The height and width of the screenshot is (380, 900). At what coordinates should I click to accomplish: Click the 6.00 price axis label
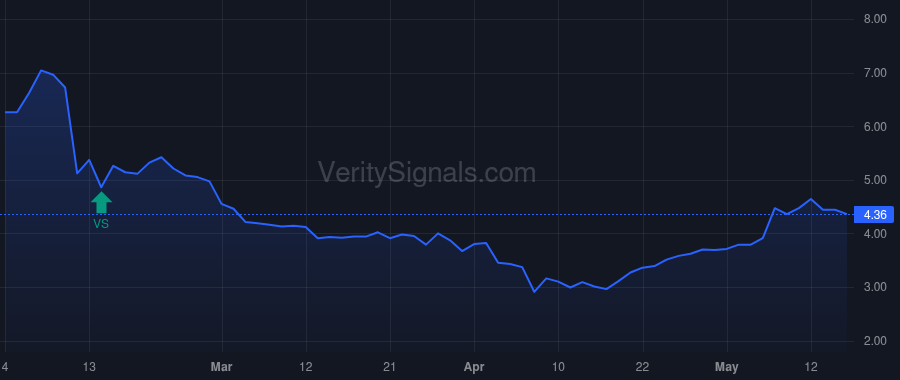875,127
